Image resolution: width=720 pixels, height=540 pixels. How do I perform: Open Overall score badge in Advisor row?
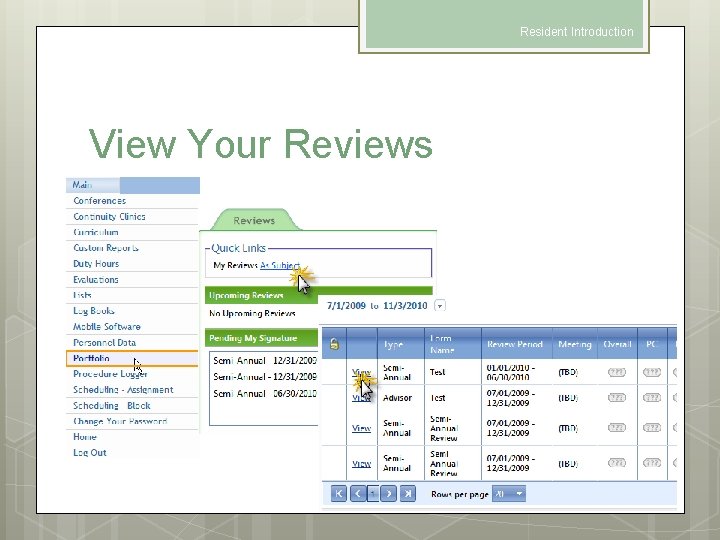[x=617, y=397]
